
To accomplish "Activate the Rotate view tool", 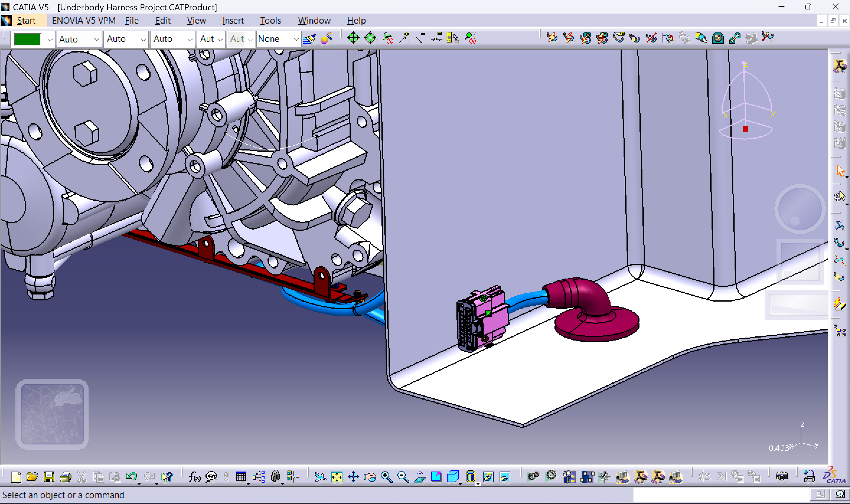I will [x=370, y=477].
